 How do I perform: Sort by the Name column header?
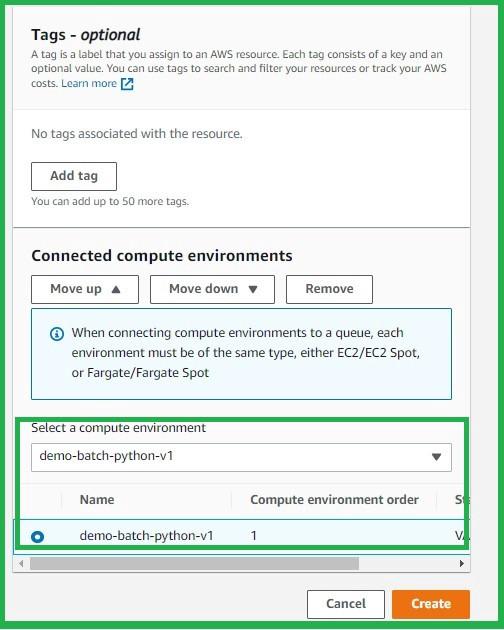97,500
